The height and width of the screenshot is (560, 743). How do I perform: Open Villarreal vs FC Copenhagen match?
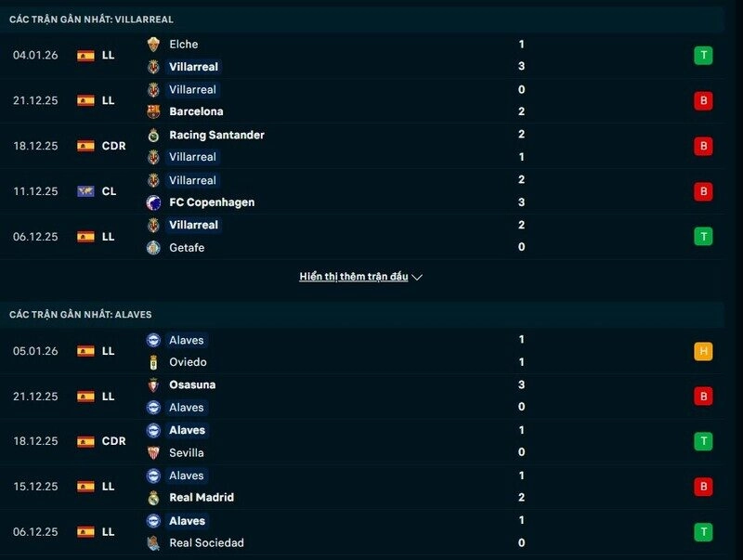point(371,191)
